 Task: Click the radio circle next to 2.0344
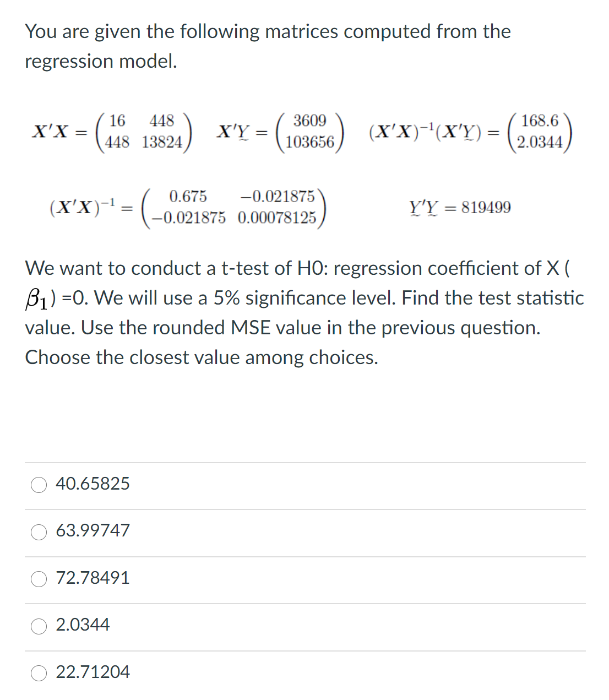(x=39, y=626)
